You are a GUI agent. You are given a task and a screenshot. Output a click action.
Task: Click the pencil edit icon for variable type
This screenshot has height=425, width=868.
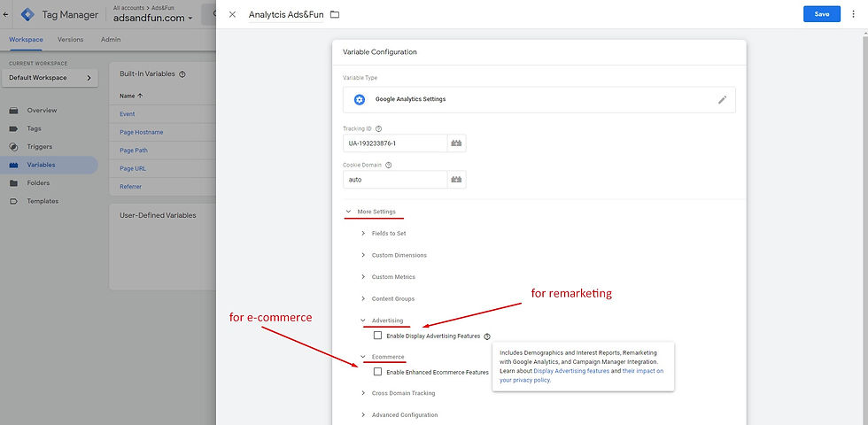pyautogui.click(x=722, y=99)
